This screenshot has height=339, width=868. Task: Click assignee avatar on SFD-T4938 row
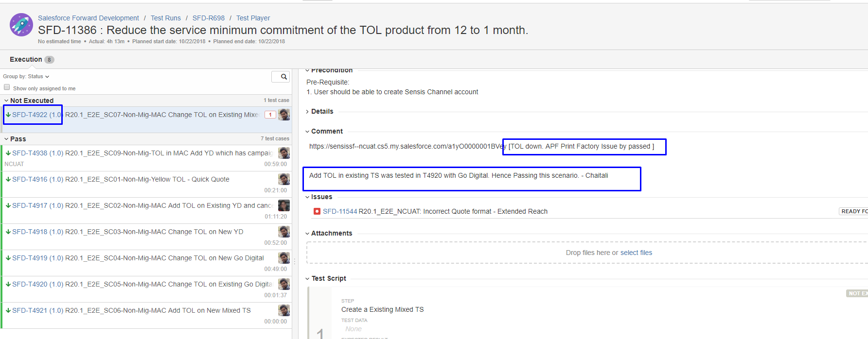click(x=284, y=153)
